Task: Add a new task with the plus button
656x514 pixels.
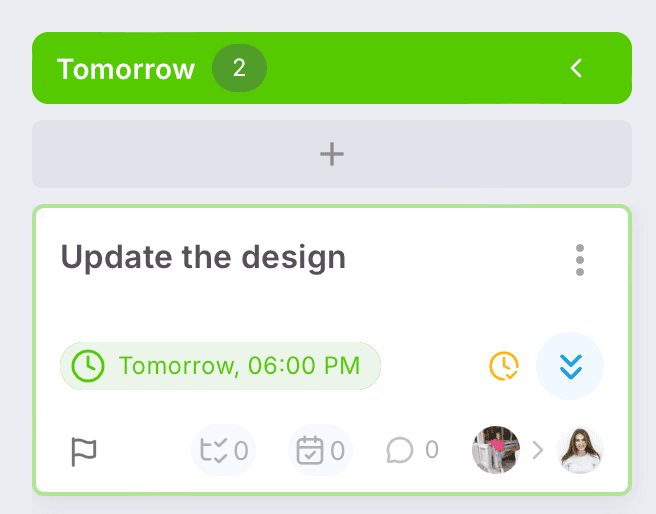Action: [331, 154]
